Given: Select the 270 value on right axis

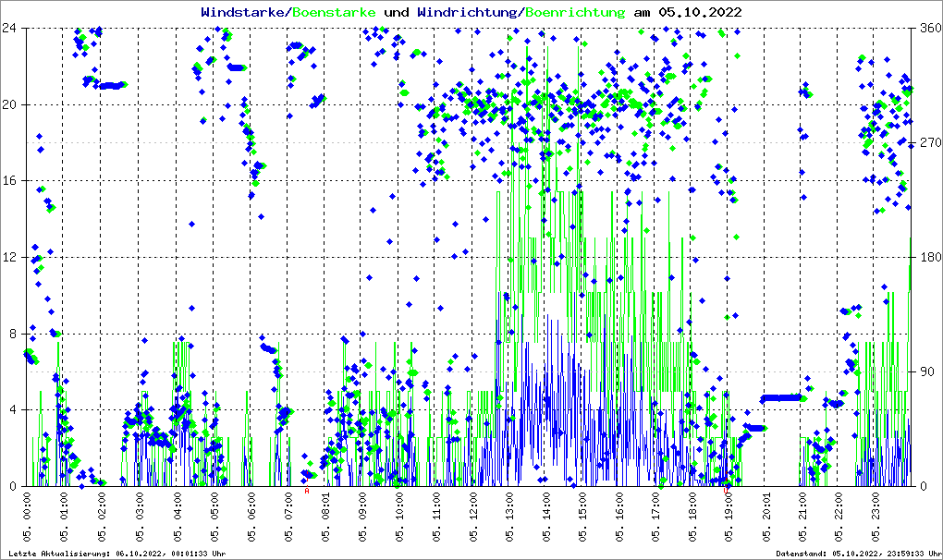Looking at the screenshot, I should pos(928,142).
